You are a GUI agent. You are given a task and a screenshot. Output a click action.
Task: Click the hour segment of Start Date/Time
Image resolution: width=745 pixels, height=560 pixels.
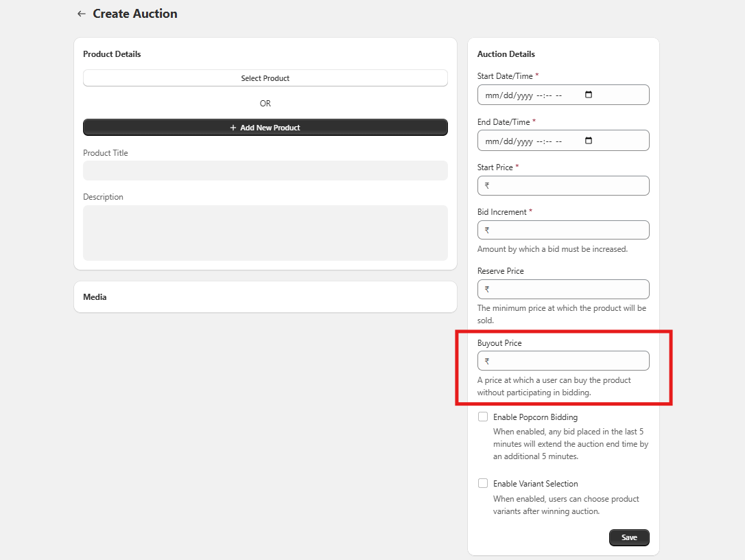pyautogui.click(x=539, y=95)
